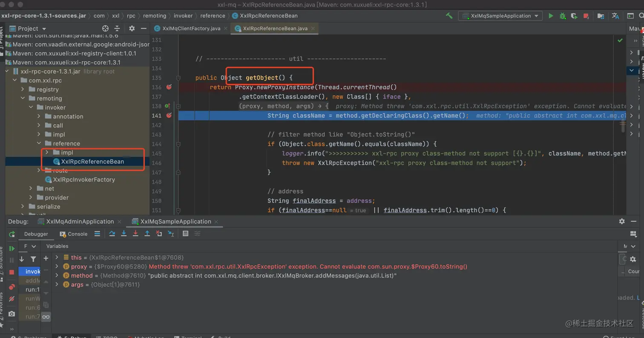Filter frames with the funnel icon
Screen dimensions: 644x338
33,259
